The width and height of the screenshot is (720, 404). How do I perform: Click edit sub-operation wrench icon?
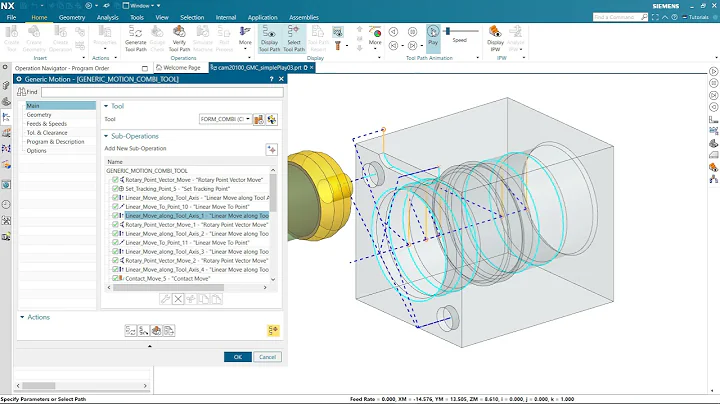(165, 299)
